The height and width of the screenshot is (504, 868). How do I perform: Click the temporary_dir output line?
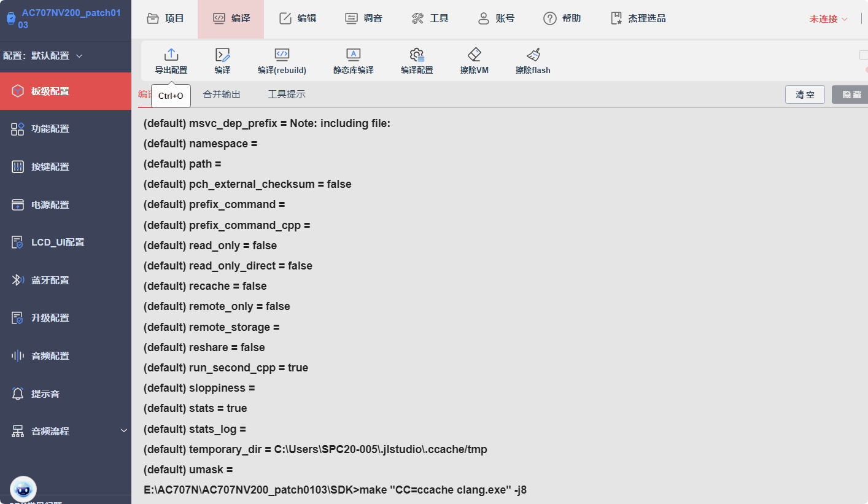316,449
